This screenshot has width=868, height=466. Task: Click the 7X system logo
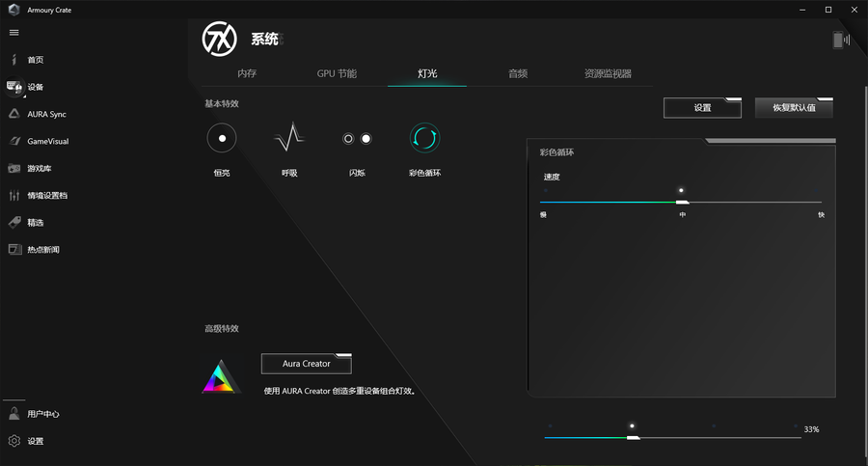[x=220, y=39]
